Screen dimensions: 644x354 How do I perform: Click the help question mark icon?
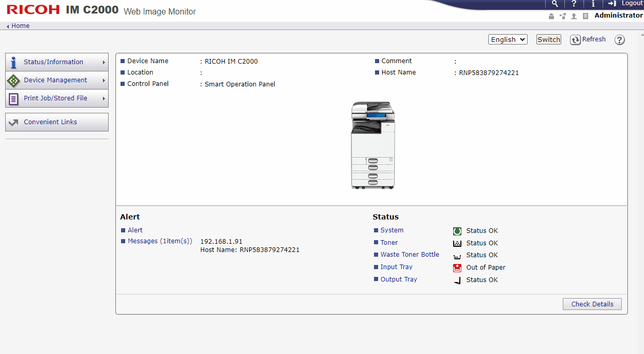(x=574, y=4)
